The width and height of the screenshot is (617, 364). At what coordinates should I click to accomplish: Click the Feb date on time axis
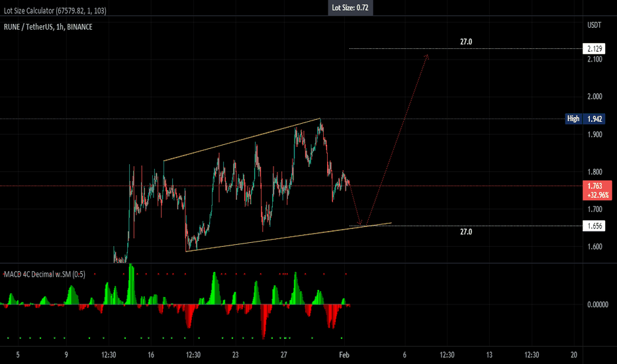coord(344,355)
